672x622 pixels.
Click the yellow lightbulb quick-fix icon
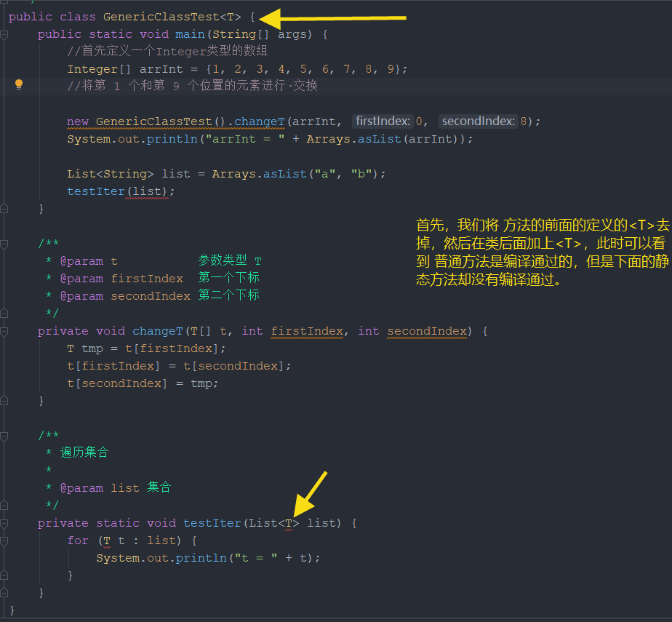coord(19,84)
